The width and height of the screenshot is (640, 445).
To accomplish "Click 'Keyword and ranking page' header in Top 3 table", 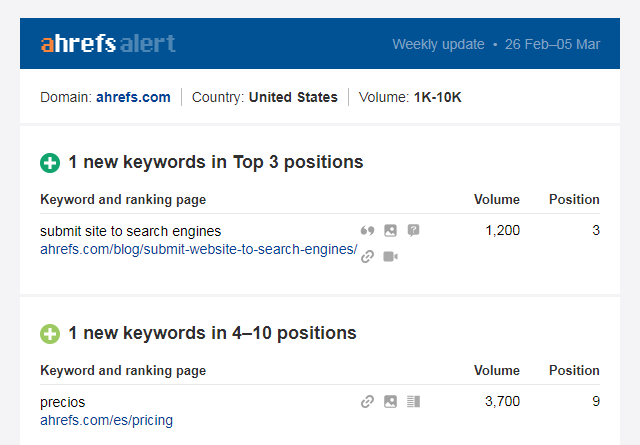I will click(123, 200).
